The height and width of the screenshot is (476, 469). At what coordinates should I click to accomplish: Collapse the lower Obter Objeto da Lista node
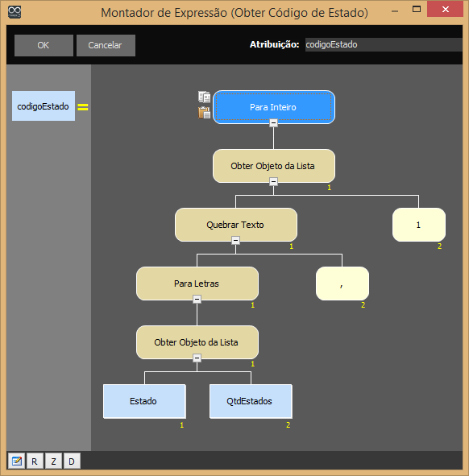pos(197,358)
